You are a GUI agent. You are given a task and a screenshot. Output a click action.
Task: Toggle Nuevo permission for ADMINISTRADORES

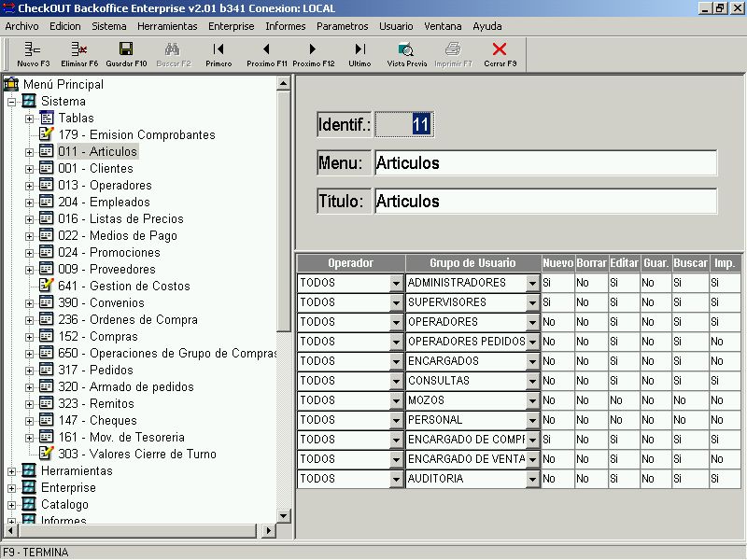coord(557,283)
